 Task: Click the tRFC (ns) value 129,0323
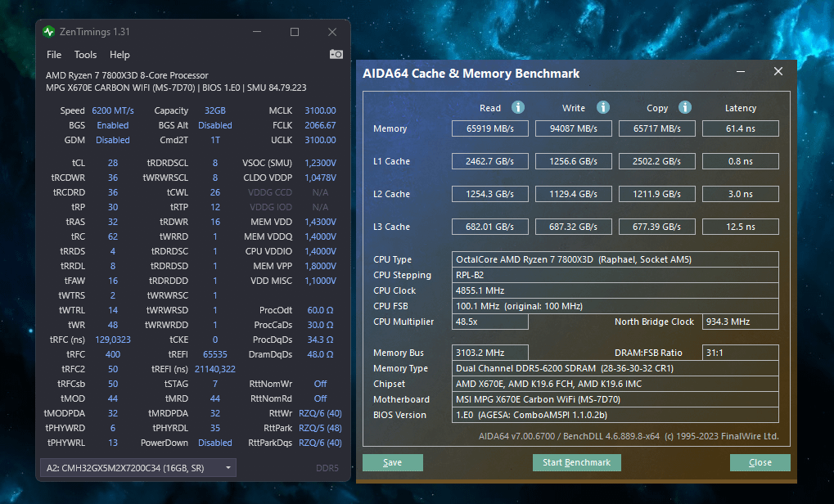pos(113,340)
